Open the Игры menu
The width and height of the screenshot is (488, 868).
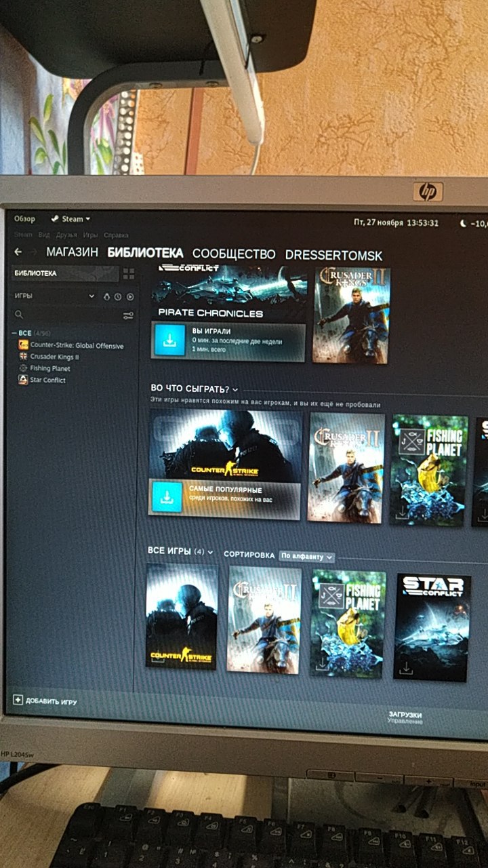90,235
